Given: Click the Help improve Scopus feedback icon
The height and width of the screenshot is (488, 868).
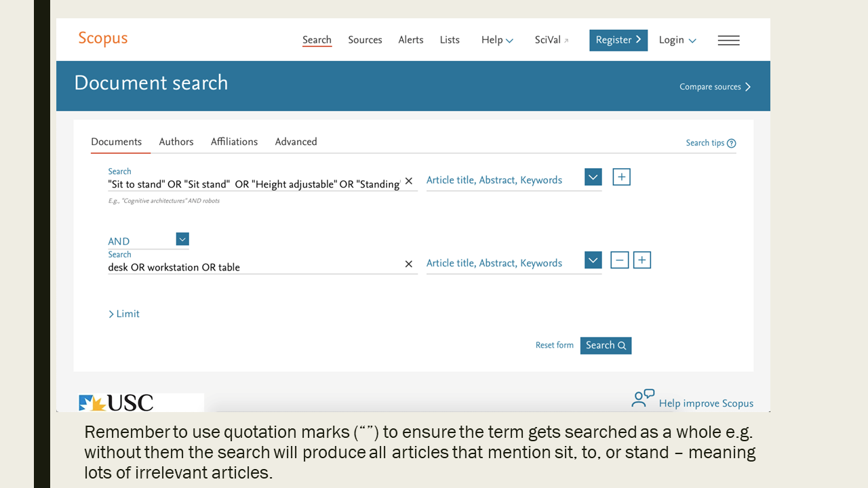Looking at the screenshot, I should coord(643,399).
